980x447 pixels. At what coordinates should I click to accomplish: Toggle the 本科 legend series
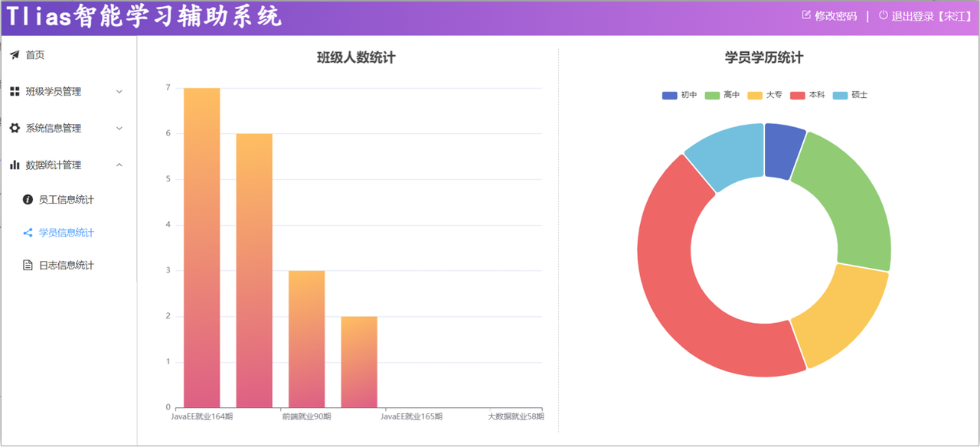[x=807, y=96]
